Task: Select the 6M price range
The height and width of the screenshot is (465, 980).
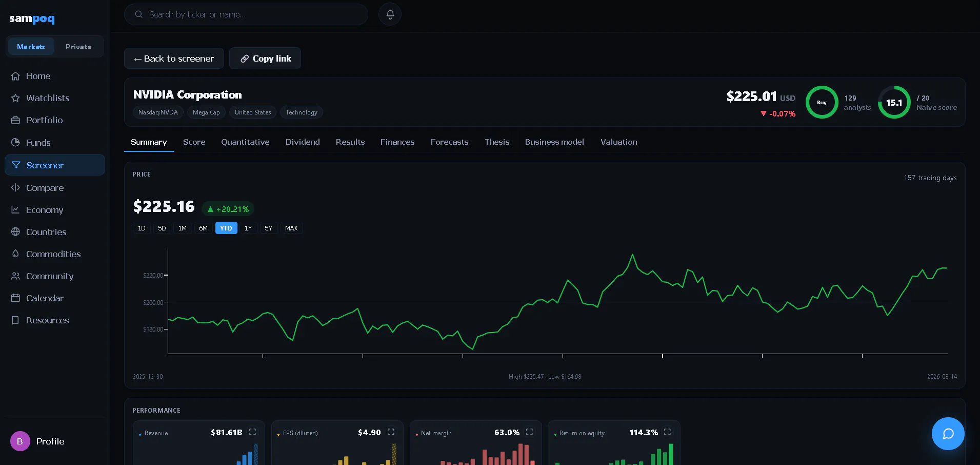Action: (x=204, y=228)
